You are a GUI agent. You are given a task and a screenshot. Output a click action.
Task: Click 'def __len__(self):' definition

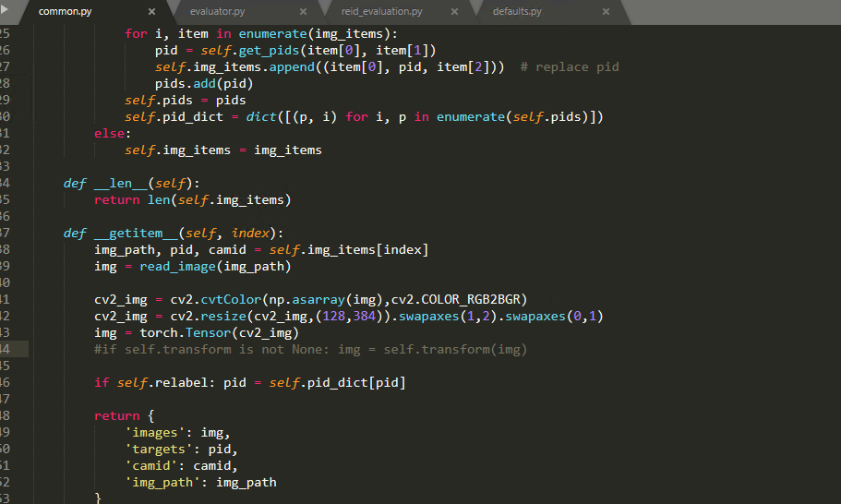coord(131,184)
